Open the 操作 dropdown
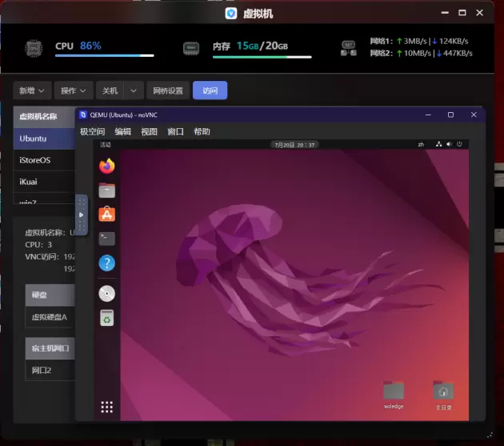The image size is (504, 446). (74, 90)
